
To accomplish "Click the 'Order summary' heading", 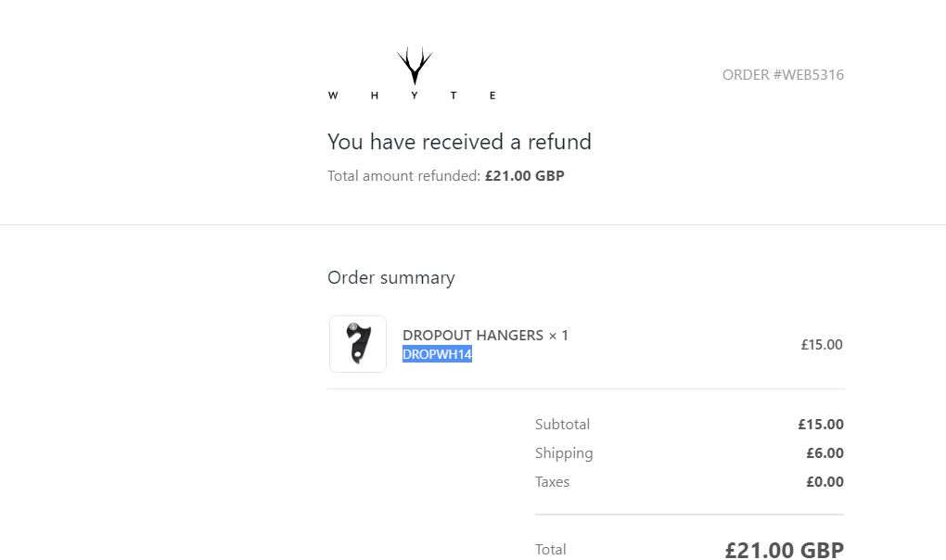I will 390,278.
